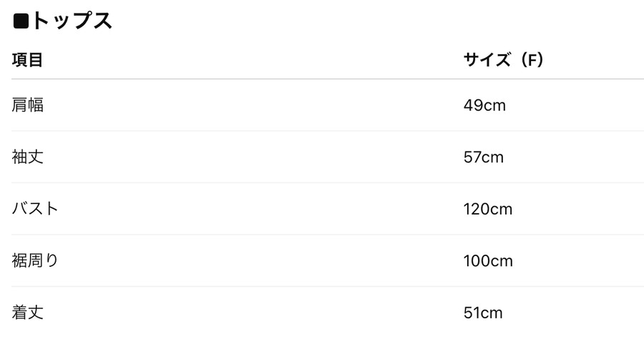644x362 pixels.
Task: Click the black square bullet before トップス
Action: [21, 21]
